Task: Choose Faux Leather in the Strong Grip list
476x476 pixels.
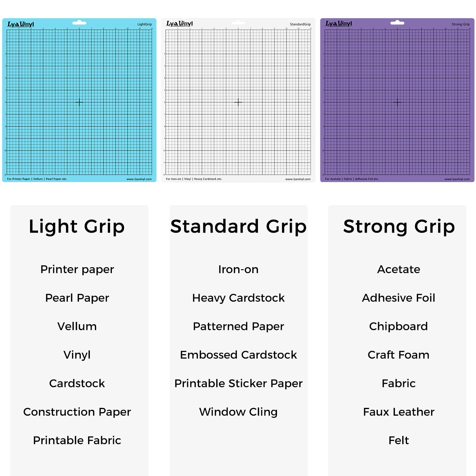Action: click(x=399, y=412)
